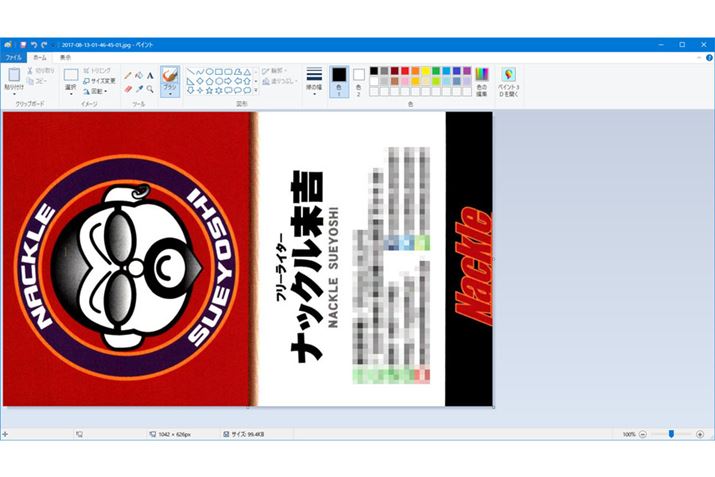Expand the Brushes (ブラシ) dropdown

(x=170, y=93)
